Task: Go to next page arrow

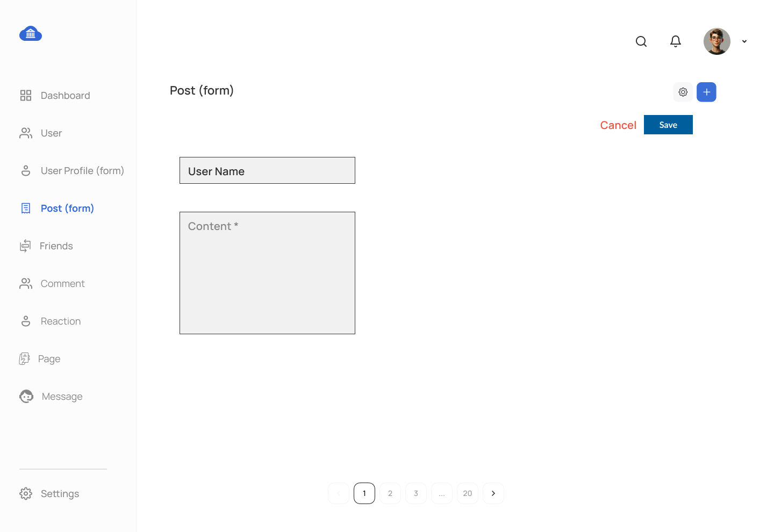Action: (493, 493)
